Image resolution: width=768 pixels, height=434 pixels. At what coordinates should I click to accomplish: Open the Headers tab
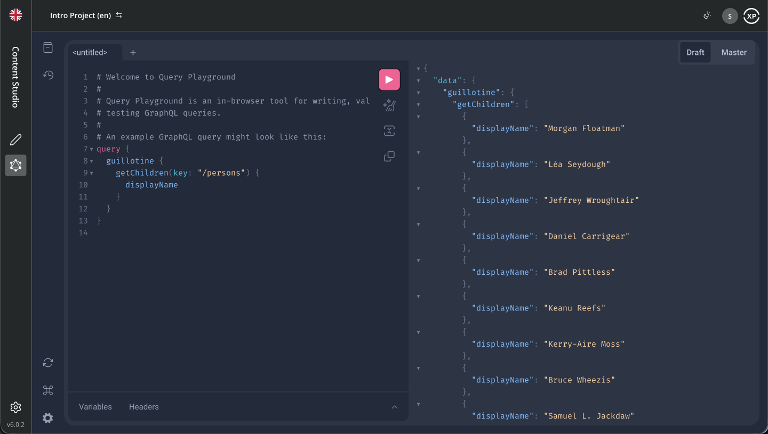(x=144, y=407)
